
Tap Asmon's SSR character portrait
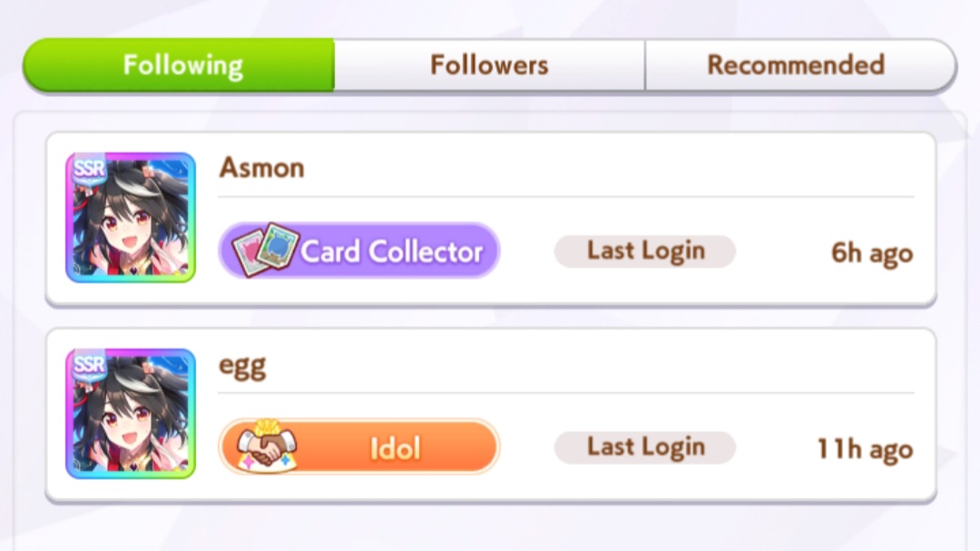pos(131,218)
